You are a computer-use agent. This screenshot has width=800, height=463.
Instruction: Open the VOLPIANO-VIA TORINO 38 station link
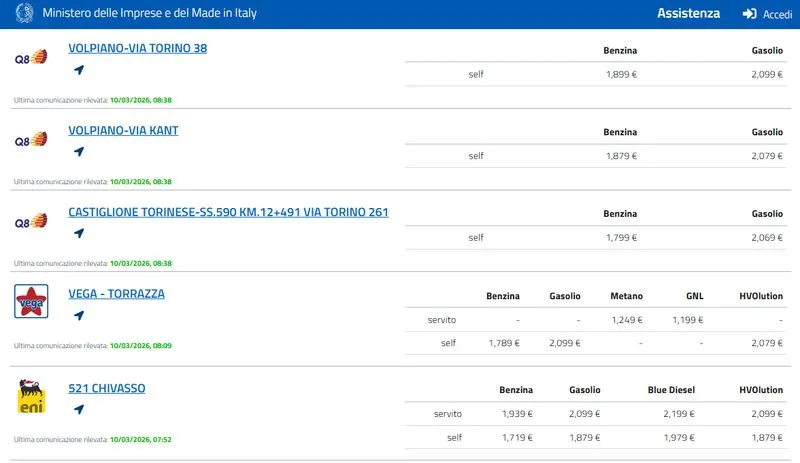(137, 48)
